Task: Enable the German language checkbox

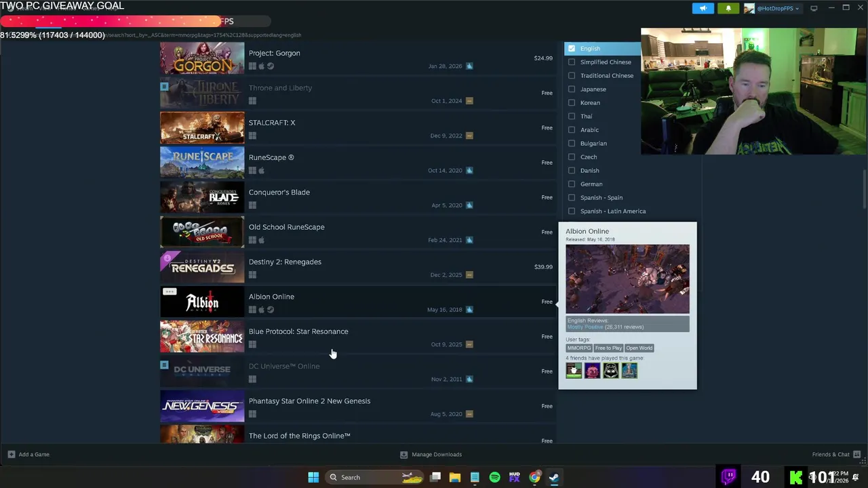Action: pyautogui.click(x=572, y=184)
